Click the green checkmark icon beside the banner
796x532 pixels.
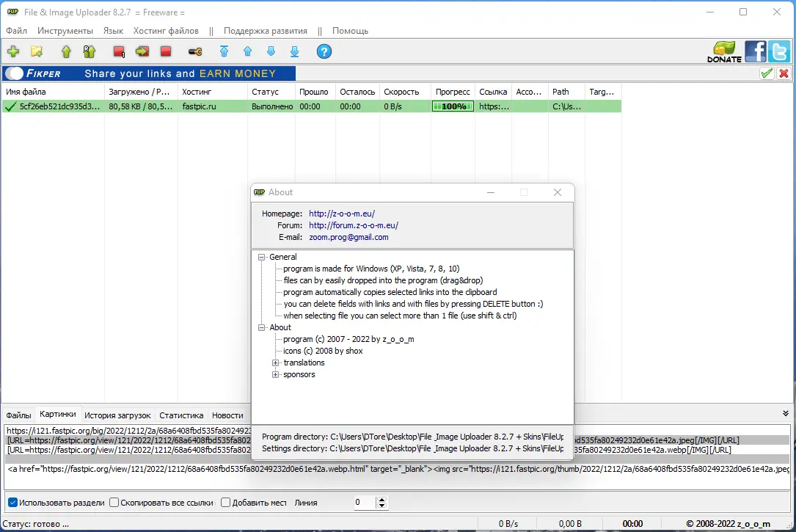click(767, 73)
